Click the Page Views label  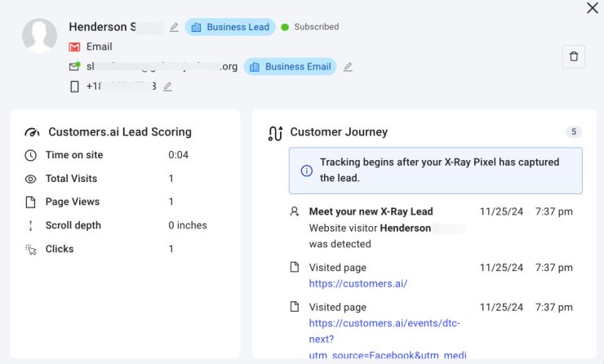73,202
